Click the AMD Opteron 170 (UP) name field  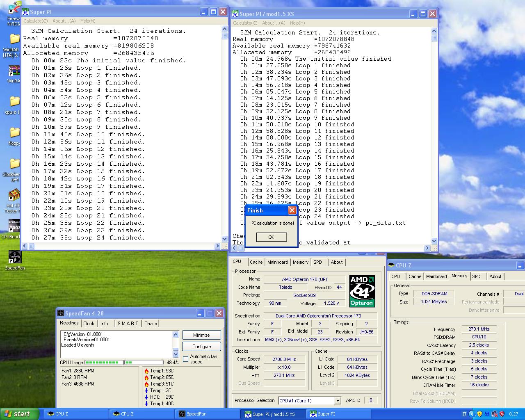point(304,279)
